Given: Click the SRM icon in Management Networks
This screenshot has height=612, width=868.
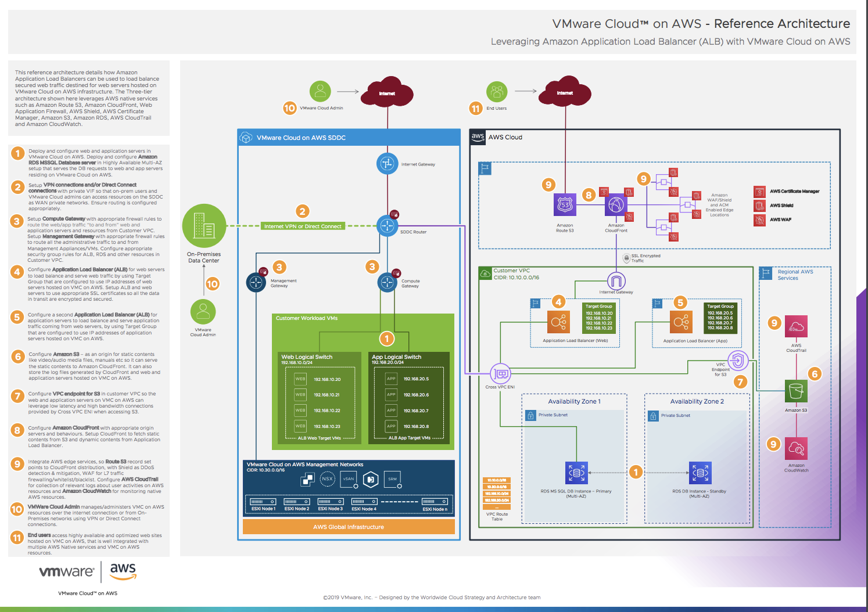Looking at the screenshot, I should 393,480.
